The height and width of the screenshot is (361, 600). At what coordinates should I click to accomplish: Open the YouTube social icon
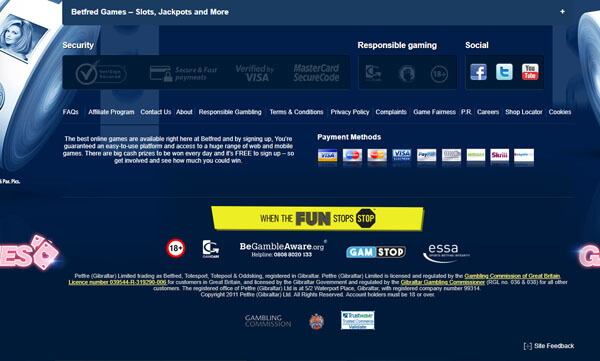(x=530, y=72)
